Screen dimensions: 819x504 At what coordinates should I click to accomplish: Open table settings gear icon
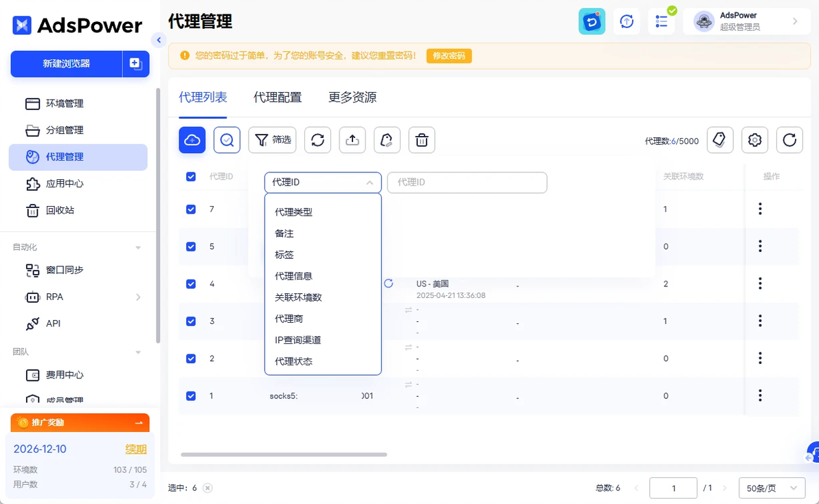click(754, 140)
